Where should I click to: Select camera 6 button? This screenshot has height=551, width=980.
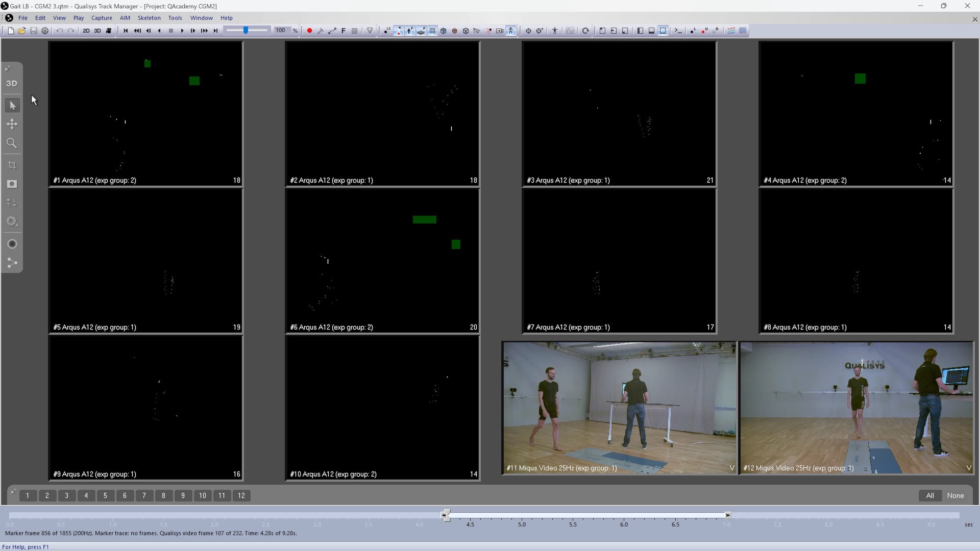point(125,495)
